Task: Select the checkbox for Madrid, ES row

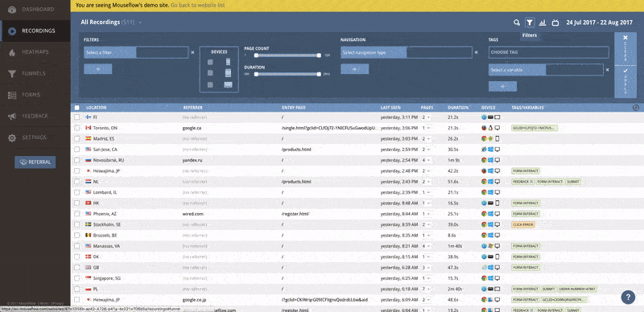Action: point(76,138)
